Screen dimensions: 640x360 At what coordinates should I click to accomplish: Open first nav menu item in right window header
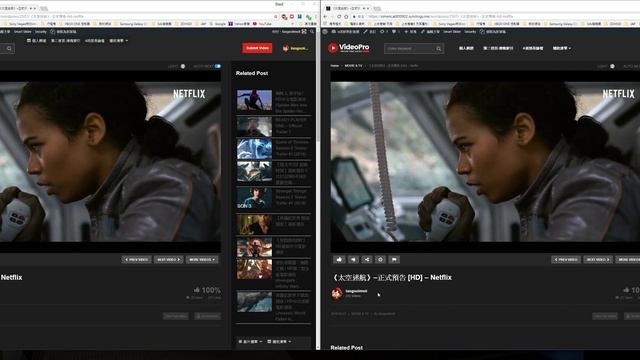point(466,48)
